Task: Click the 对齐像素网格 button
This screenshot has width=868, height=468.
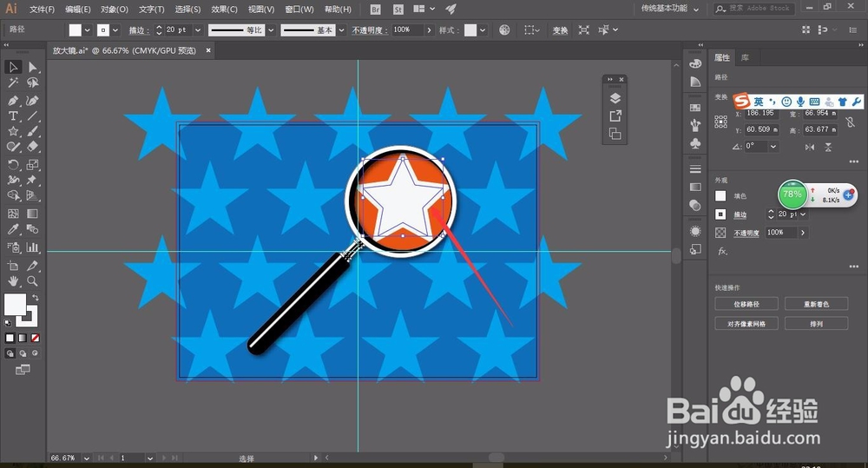Action: (x=746, y=324)
